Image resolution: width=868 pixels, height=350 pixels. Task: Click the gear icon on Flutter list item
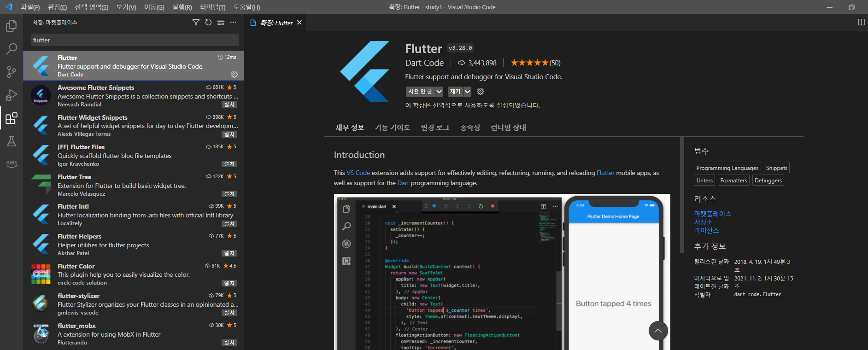click(x=234, y=74)
